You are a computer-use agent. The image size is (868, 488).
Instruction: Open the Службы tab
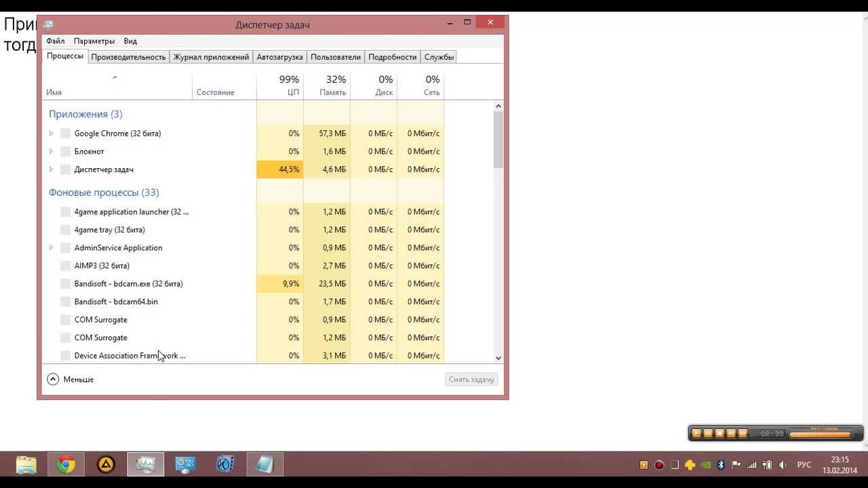point(439,57)
